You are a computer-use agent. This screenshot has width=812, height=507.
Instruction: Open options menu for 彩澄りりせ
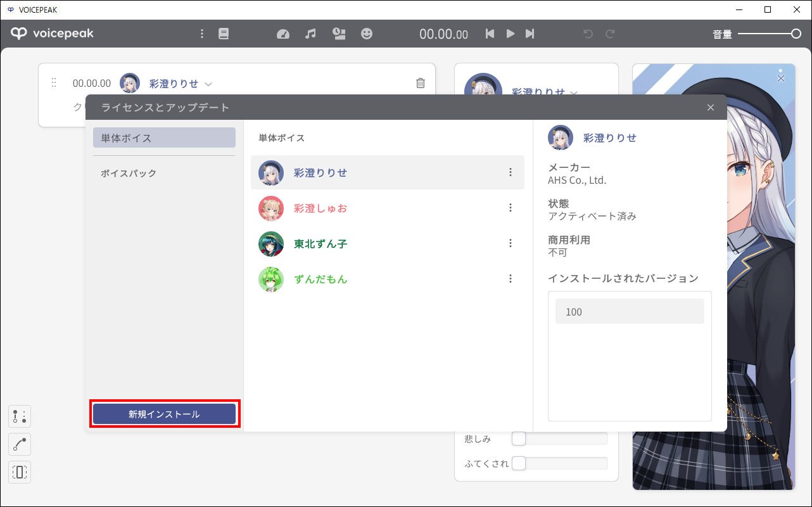pyautogui.click(x=511, y=172)
